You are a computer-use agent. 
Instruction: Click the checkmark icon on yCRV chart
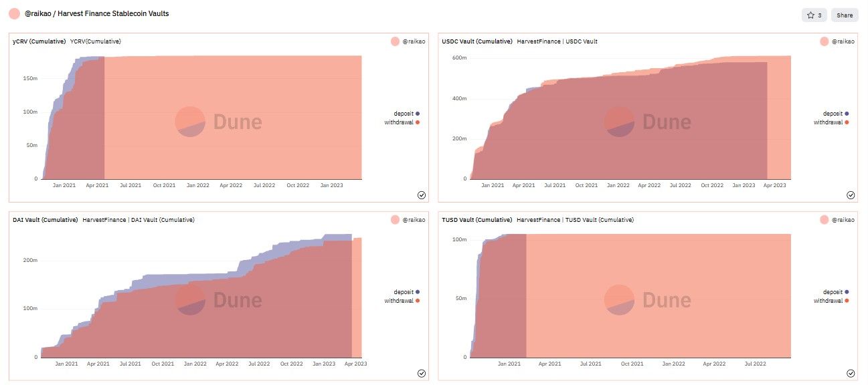pos(422,195)
